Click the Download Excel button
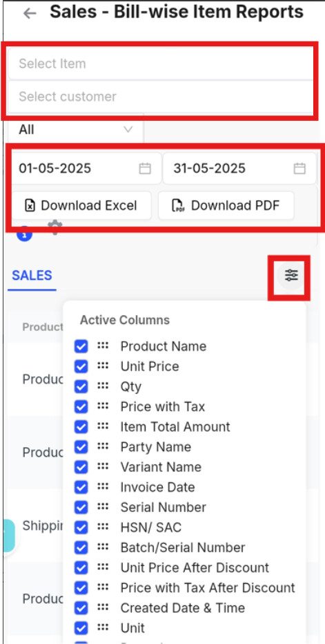The image size is (325, 644). tap(81, 205)
